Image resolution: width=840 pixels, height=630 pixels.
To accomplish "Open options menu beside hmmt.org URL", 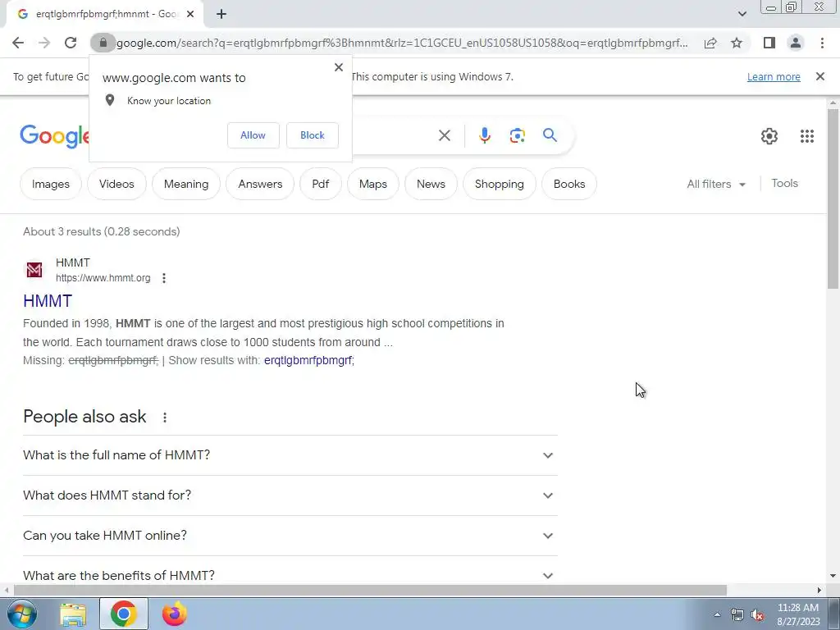I will tap(164, 278).
